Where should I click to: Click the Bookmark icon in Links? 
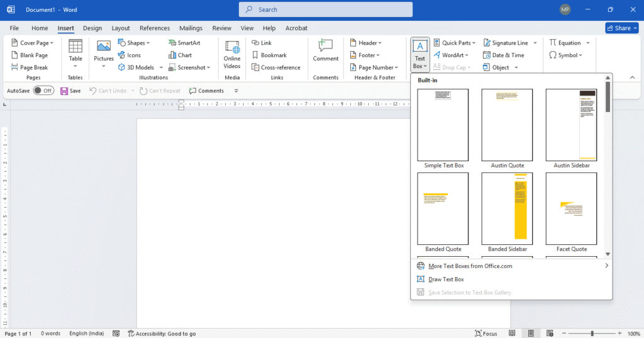(x=255, y=55)
